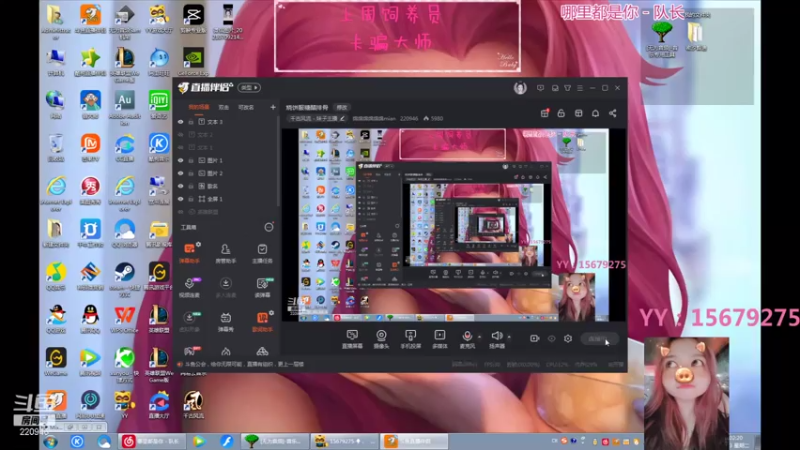Add the 摄像头 camera source
Image resolution: width=800 pixels, height=450 pixels.
pyautogui.click(x=381, y=339)
